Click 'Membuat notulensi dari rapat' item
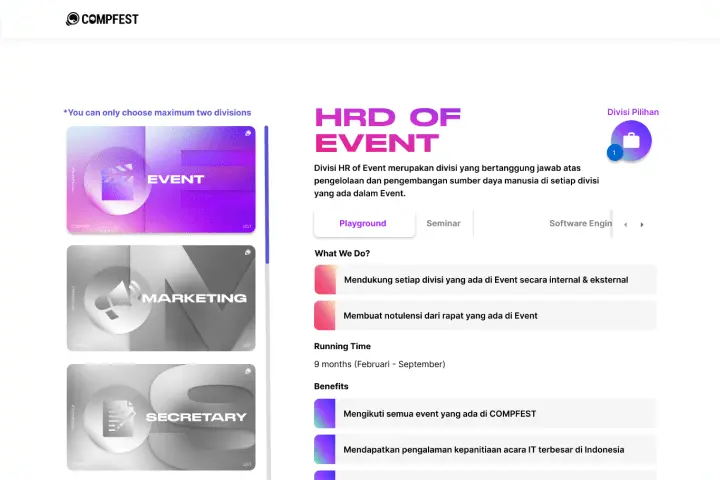Screen dimensions: 720x480 point(440,316)
